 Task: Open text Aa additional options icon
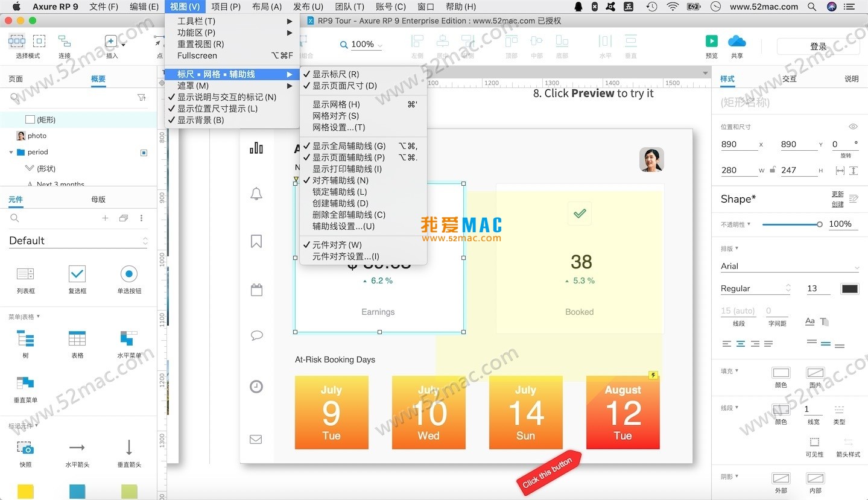coord(810,321)
